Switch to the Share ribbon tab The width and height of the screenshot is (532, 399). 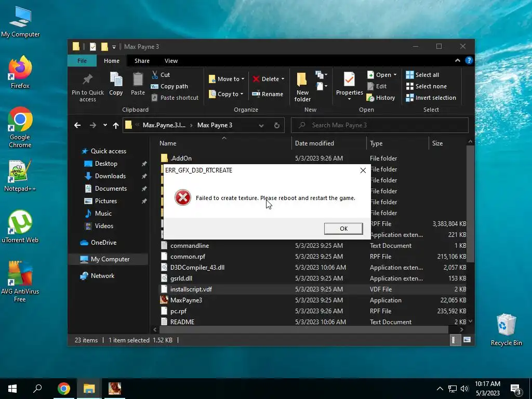(142, 61)
